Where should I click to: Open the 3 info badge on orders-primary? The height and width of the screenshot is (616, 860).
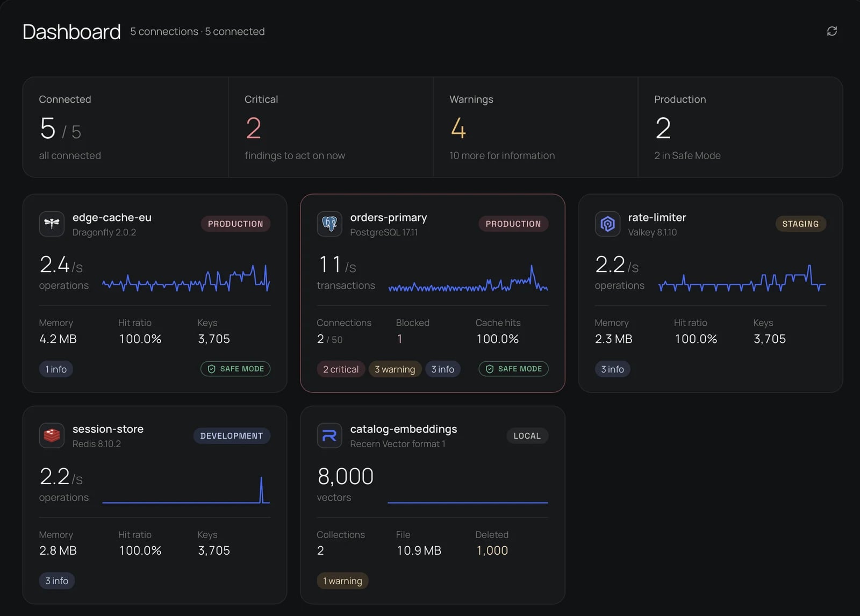(443, 369)
